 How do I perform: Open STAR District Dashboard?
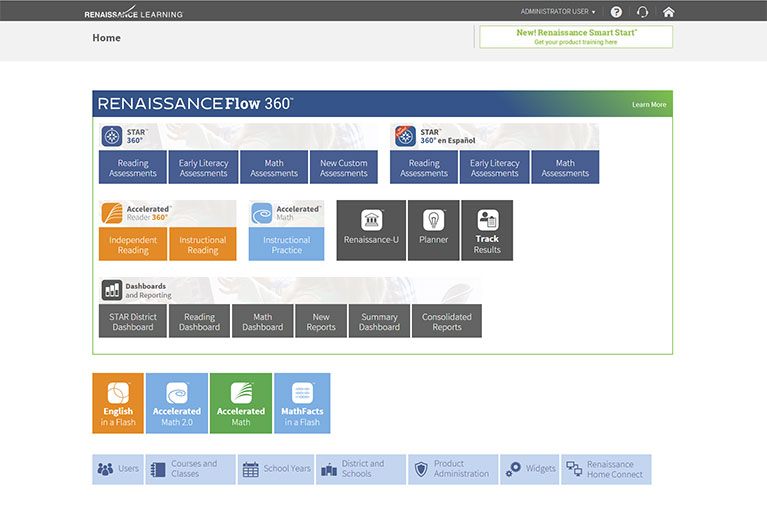click(133, 321)
